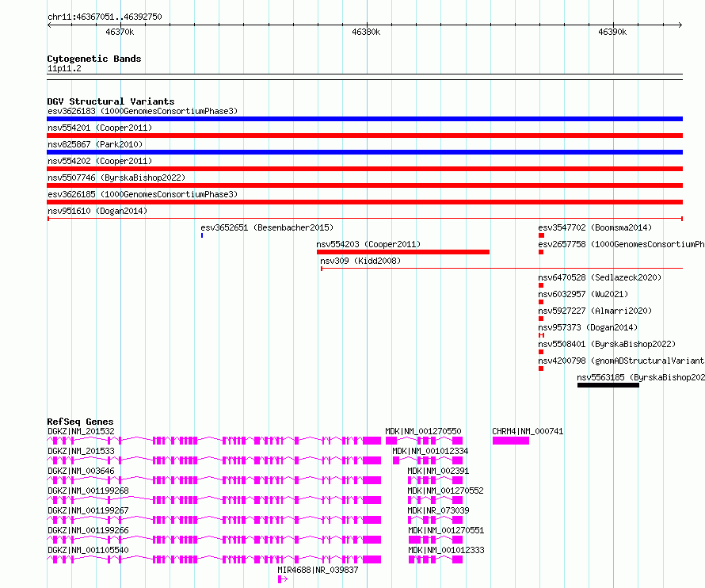Click the MIR4688 gene arrow glyph
The height and width of the screenshot is (588, 705).
(283, 579)
